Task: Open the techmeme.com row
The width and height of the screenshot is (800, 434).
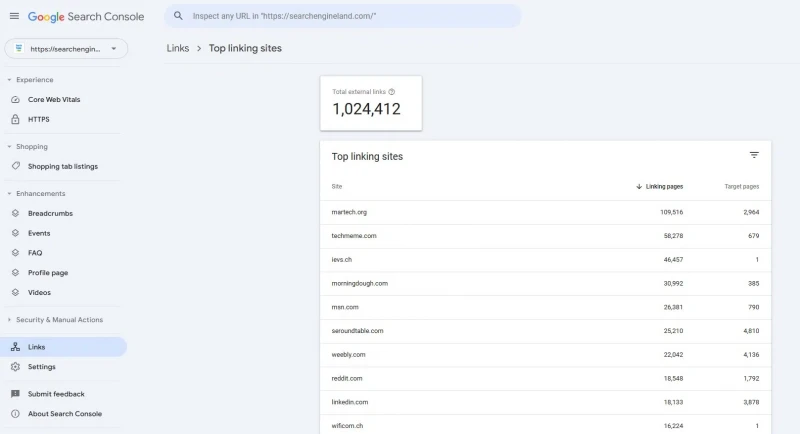Action: 545,236
